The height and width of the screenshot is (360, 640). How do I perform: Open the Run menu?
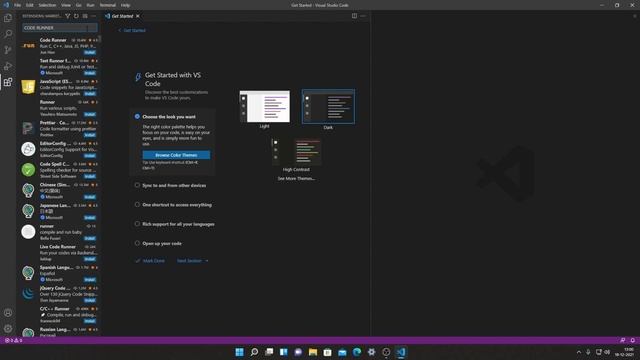90,5
